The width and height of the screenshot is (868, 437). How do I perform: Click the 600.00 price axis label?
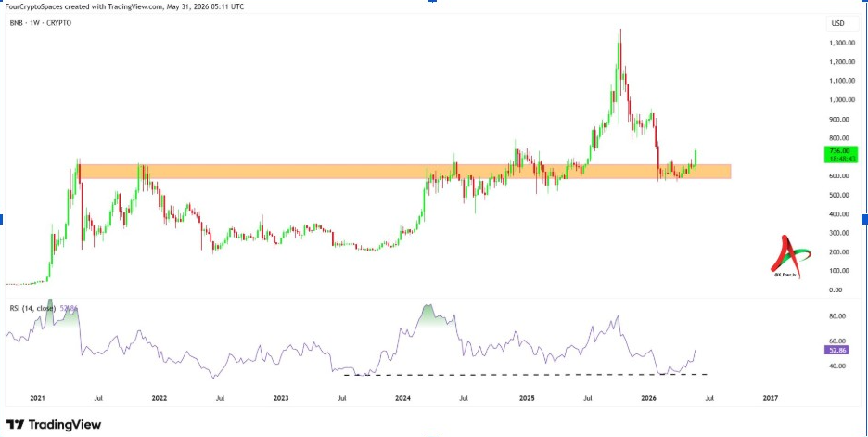(x=837, y=176)
